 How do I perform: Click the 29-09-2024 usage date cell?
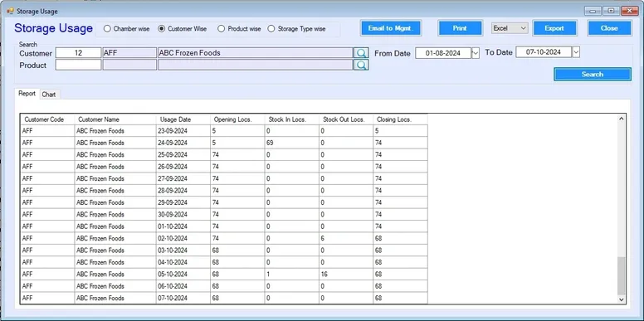[183, 202]
